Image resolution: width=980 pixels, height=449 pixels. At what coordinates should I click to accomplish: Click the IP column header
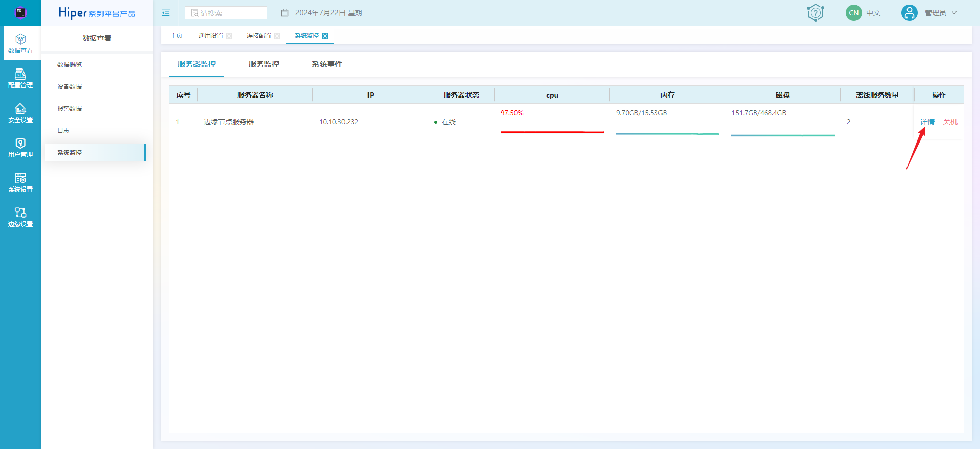pyautogui.click(x=371, y=95)
